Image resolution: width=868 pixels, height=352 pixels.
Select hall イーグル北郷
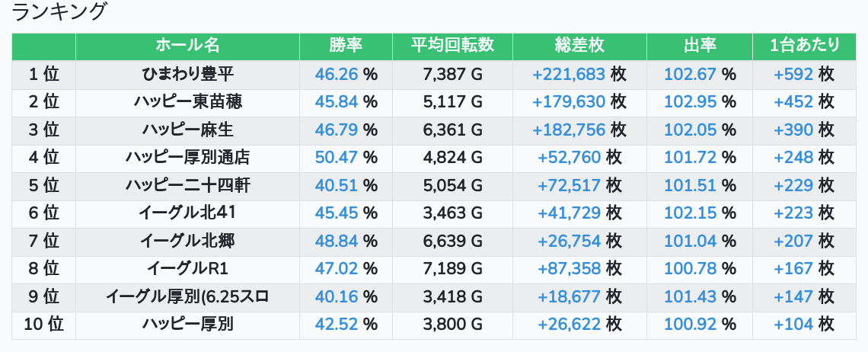pos(187,242)
